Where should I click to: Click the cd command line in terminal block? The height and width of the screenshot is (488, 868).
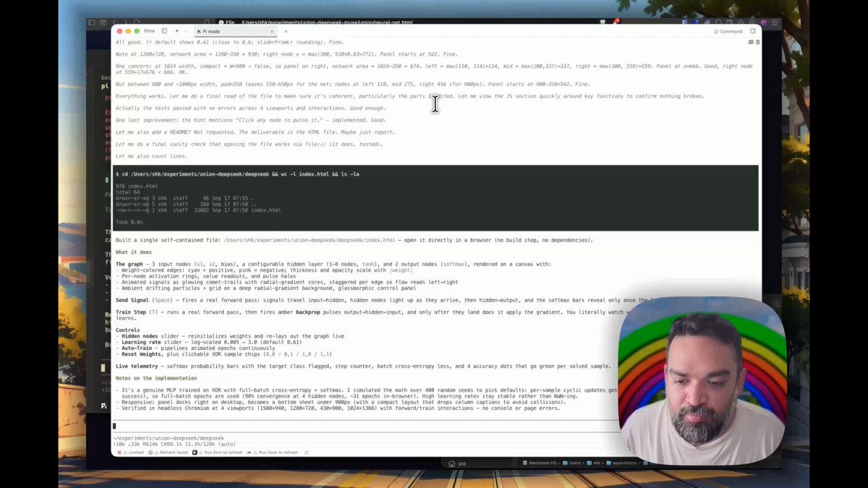tap(237, 174)
